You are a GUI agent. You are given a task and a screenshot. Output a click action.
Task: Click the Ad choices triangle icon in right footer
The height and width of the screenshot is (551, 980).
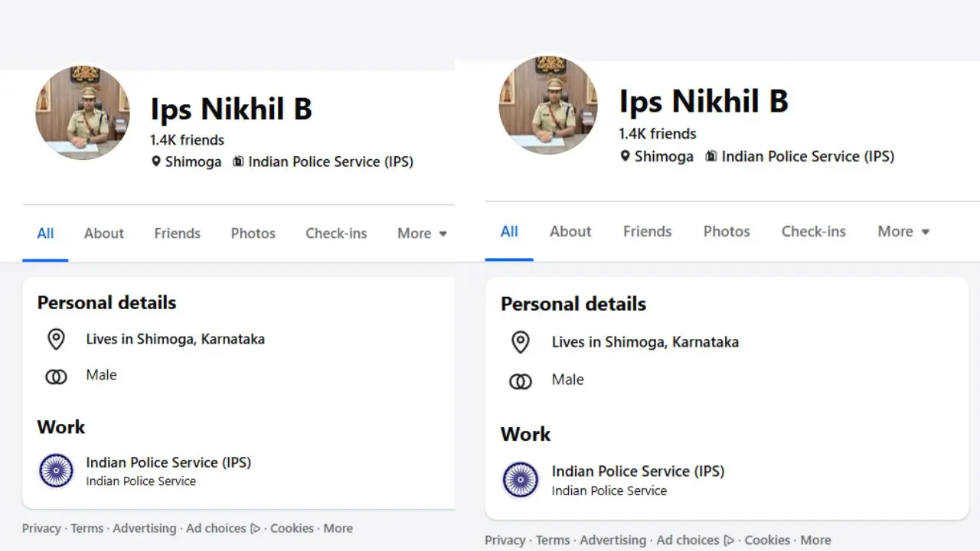coord(730,540)
